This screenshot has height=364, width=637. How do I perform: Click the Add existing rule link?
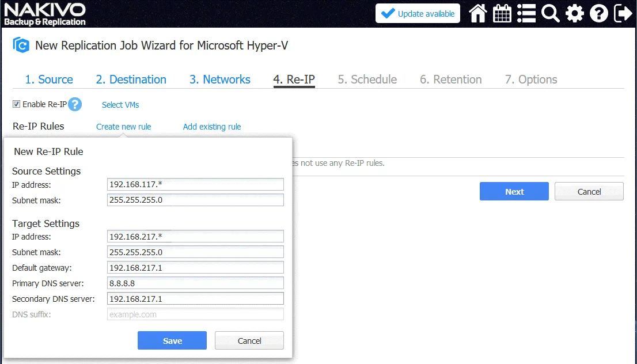pos(212,127)
